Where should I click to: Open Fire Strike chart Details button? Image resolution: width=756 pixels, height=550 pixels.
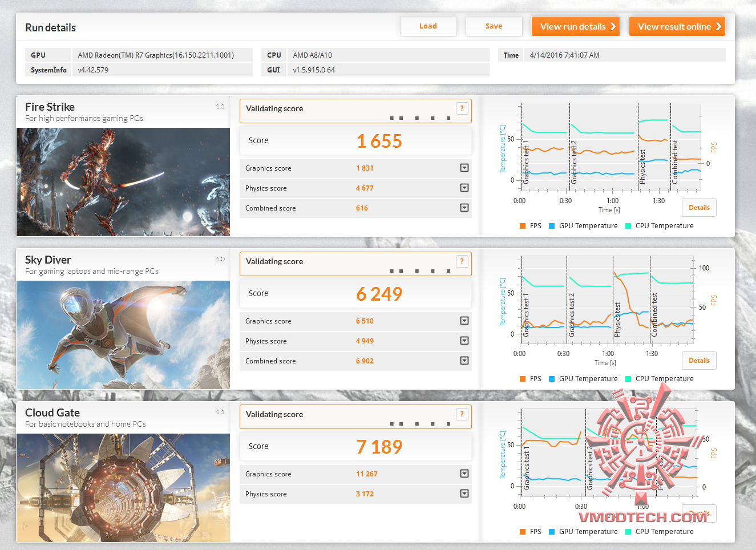click(x=699, y=208)
